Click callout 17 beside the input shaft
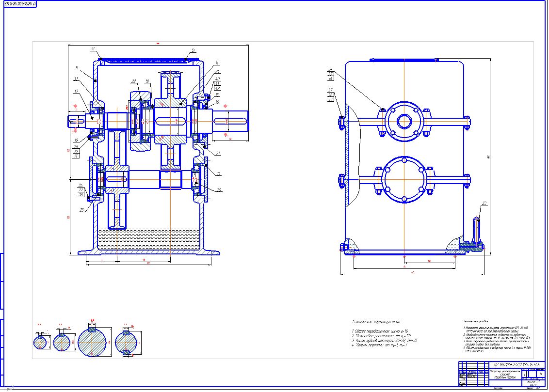The height and width of the screenshot is (392, 549). point(76,92)
